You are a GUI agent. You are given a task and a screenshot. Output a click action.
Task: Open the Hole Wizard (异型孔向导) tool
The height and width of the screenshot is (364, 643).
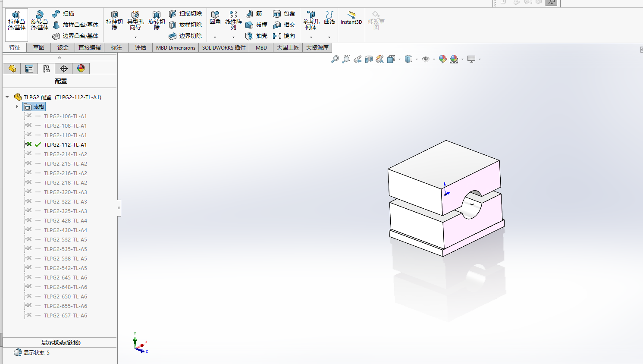pos(135,20)
